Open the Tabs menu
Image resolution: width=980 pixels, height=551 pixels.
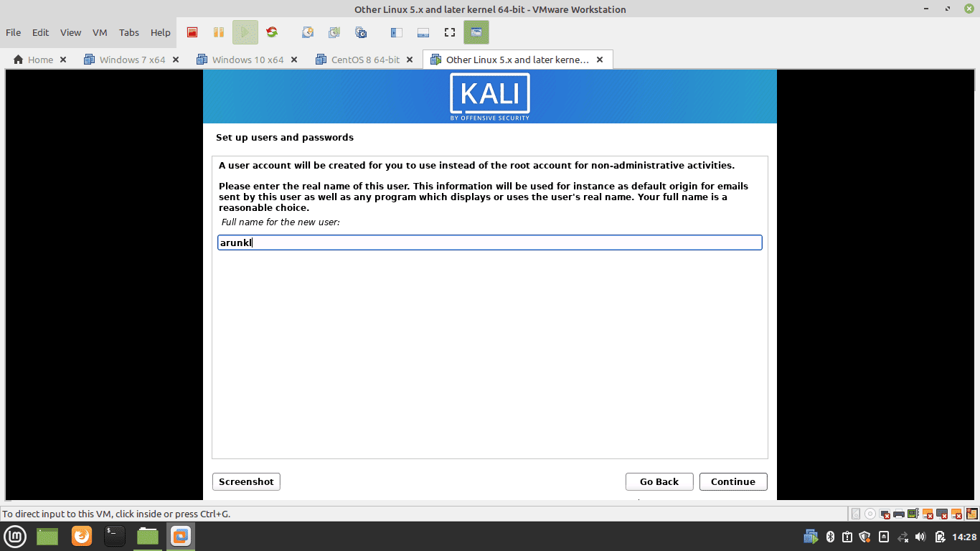129,32
